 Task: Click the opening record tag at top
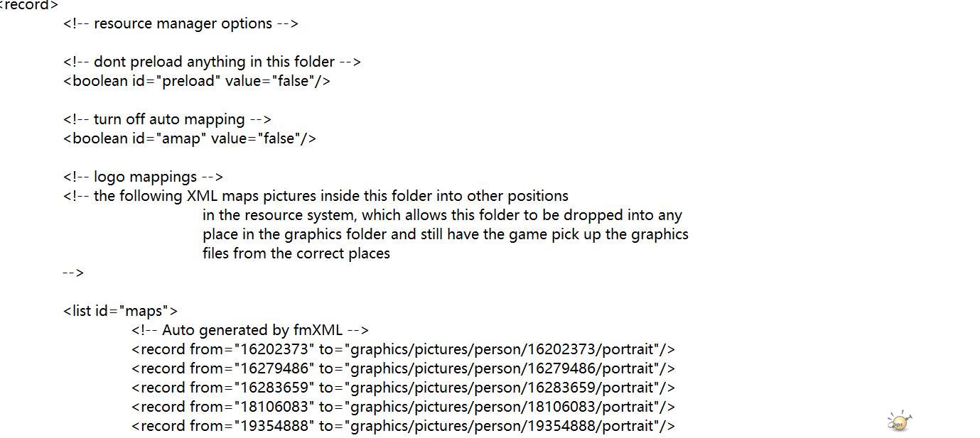click(28, 5)
